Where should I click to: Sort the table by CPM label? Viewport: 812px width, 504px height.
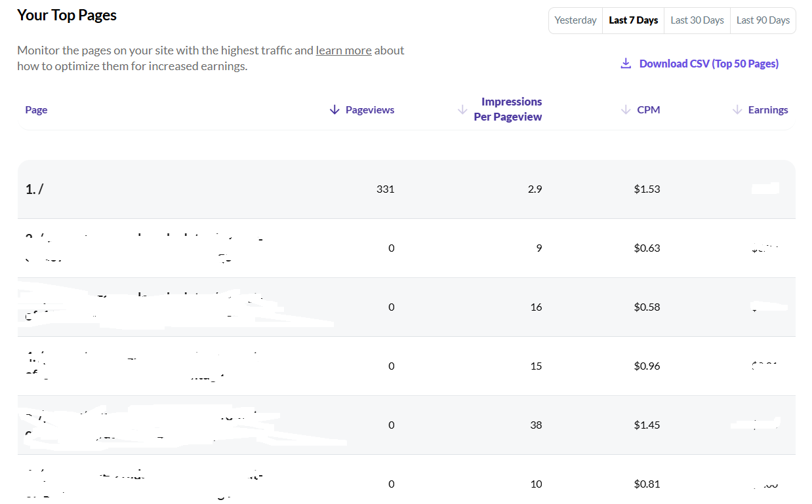coord(648,110)
